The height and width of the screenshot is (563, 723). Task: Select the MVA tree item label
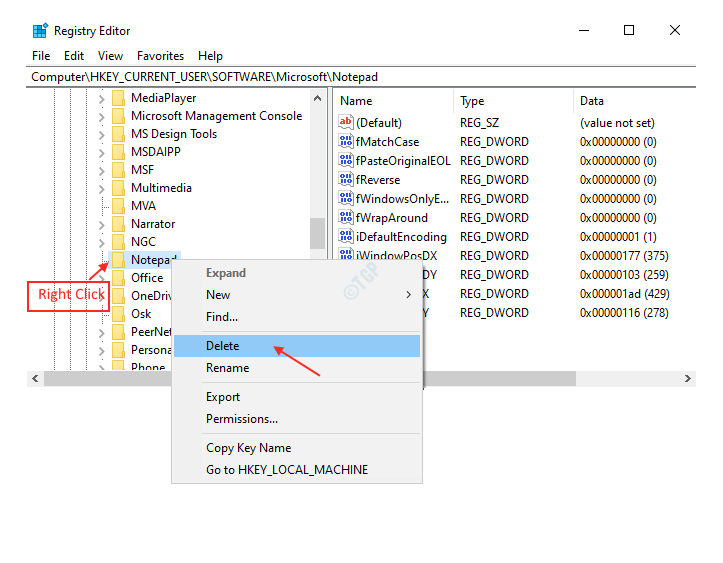(x=143, y=206)
